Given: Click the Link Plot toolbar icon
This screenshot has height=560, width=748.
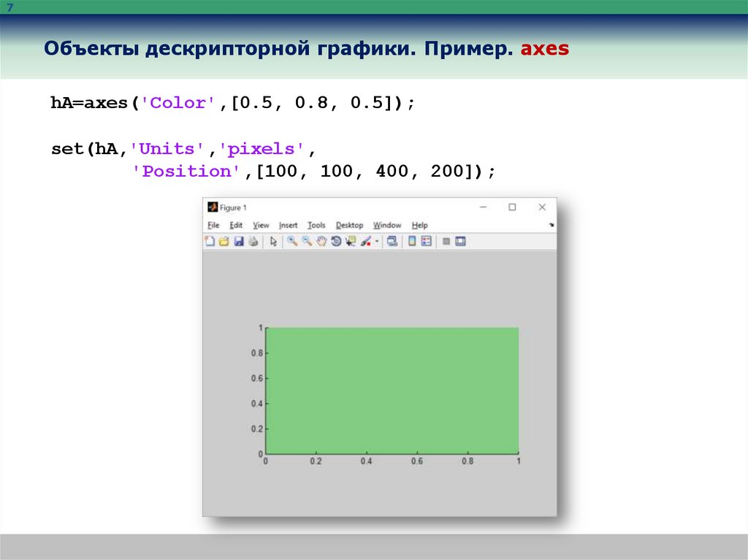Looking at the screenshot, I should click(x=392, y=242).
